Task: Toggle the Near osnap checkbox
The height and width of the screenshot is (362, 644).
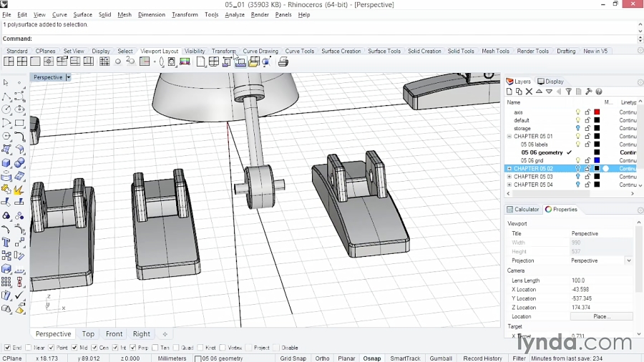Action: click(29, 348)
